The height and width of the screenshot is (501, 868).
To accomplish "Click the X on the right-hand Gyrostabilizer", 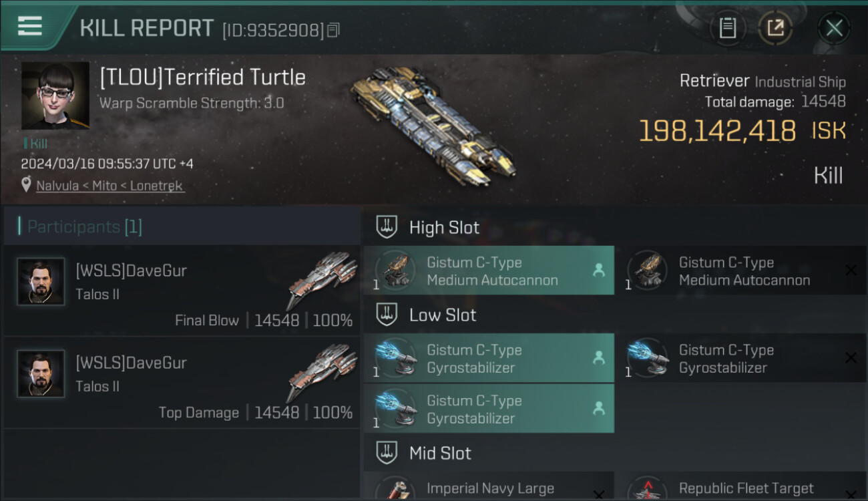I will pyautogui.click(x=851, y=358).
